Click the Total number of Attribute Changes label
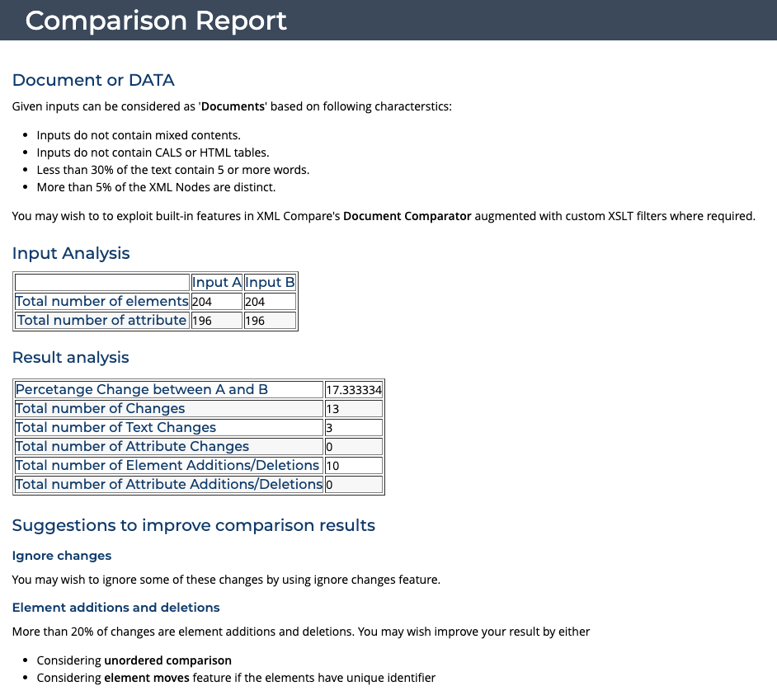777x700 pixels. 133,446
